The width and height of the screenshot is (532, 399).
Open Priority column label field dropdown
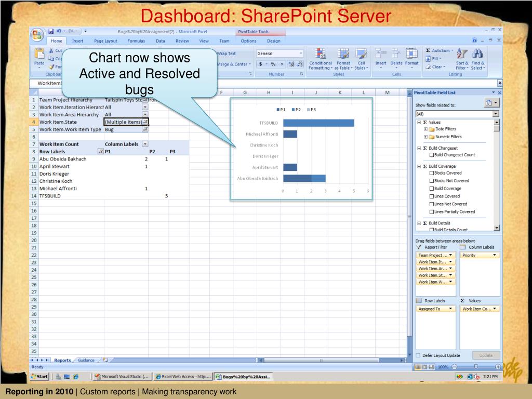click(x=495, y=255)
